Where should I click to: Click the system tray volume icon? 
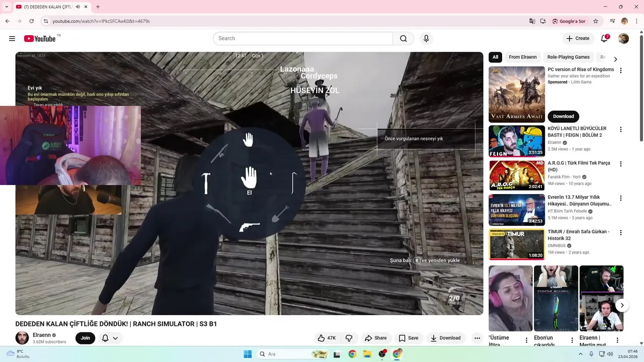[x=610, y=354]
